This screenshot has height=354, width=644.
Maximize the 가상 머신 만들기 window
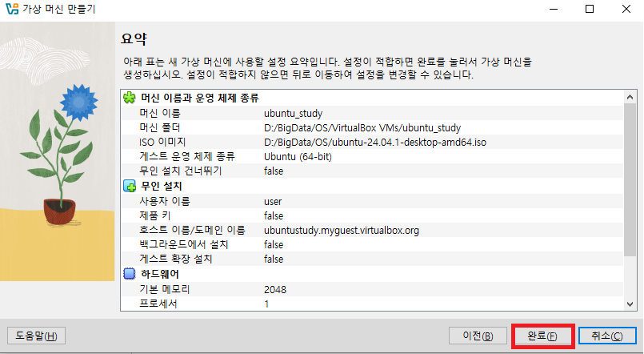590,9
